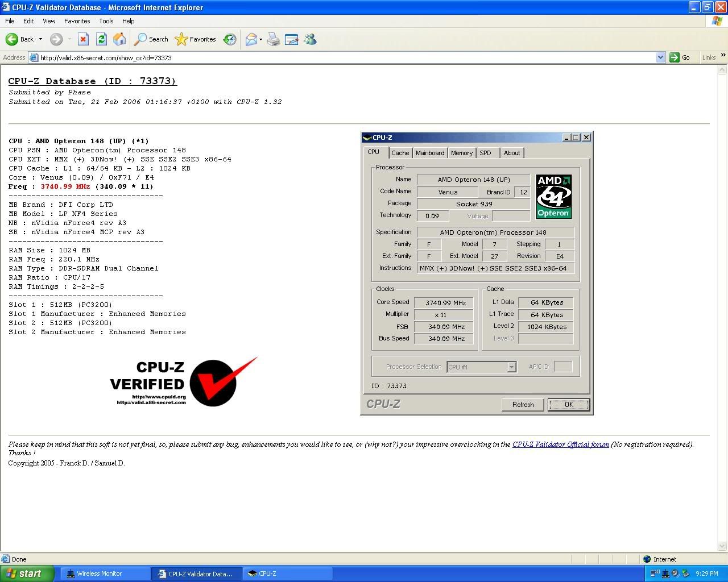
Task: Switch to CPU-Z Validator taskbar item
Action: coord(196,574)
